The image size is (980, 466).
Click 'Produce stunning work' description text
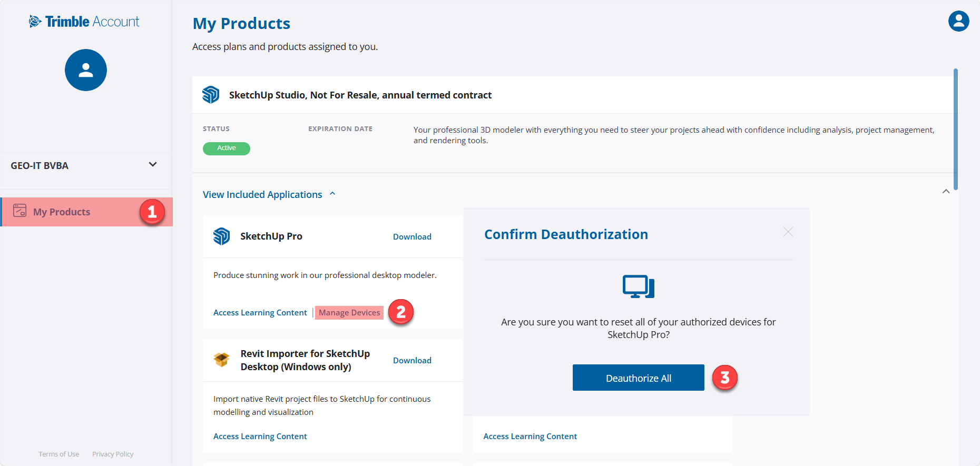(325, 275)
